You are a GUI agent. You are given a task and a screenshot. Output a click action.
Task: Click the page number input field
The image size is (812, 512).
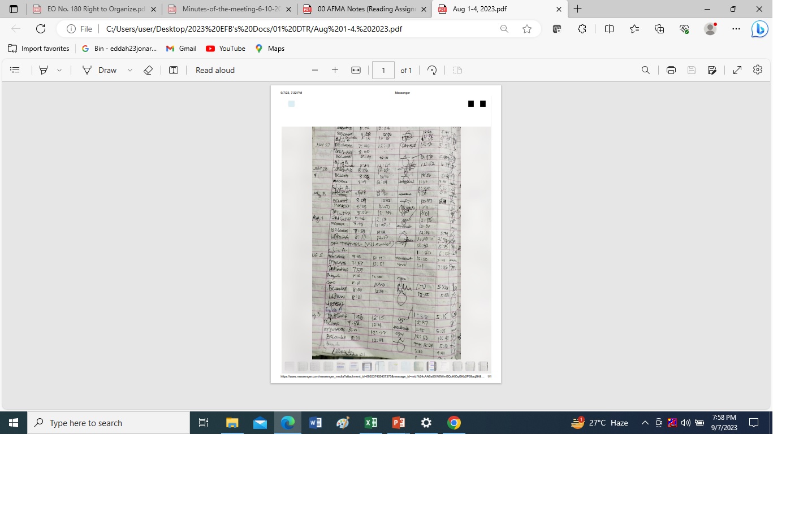[x=383, y=70]
